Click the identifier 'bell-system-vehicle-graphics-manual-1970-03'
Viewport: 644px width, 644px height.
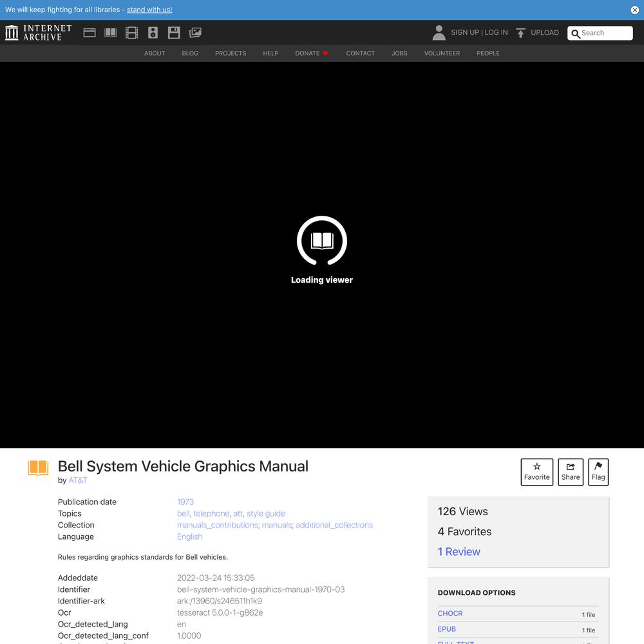tap(261, 589)
